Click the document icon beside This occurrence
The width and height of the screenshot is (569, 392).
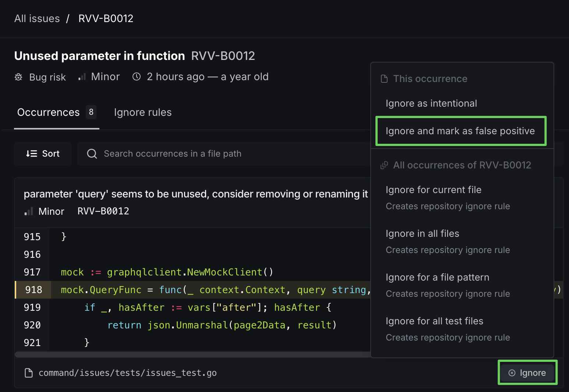pyautogui.click(x=384, y=79)
